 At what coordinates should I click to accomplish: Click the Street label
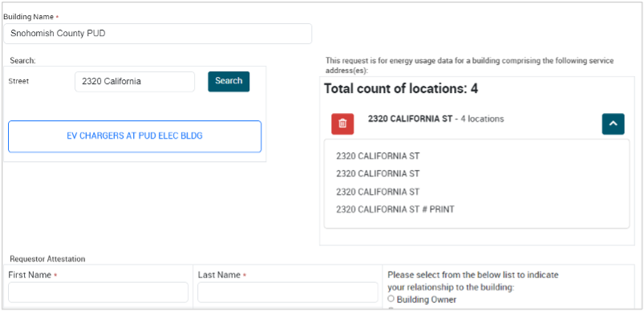pos(18,81)
